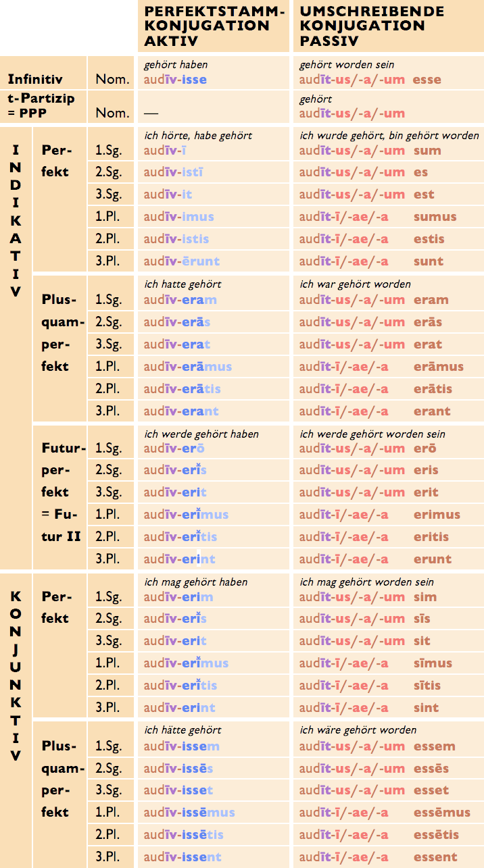Select the passive Futur II form ending in erunt

(x=375, y=559)
